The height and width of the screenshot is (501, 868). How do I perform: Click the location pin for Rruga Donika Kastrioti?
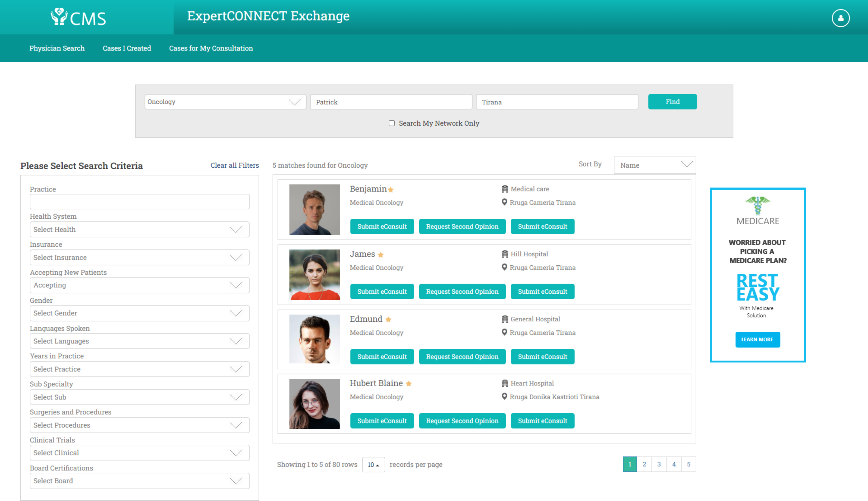pyautogui.click(x=504, y=396)
